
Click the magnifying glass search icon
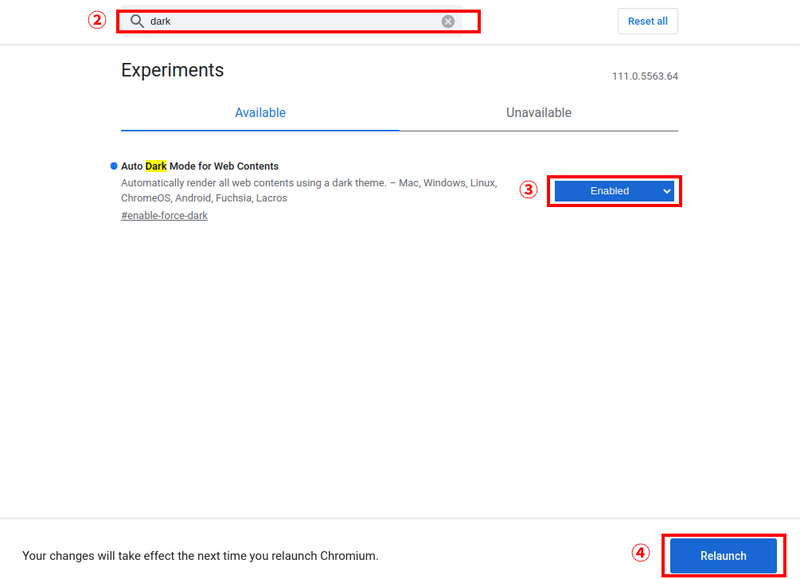[x=137, y=21]
